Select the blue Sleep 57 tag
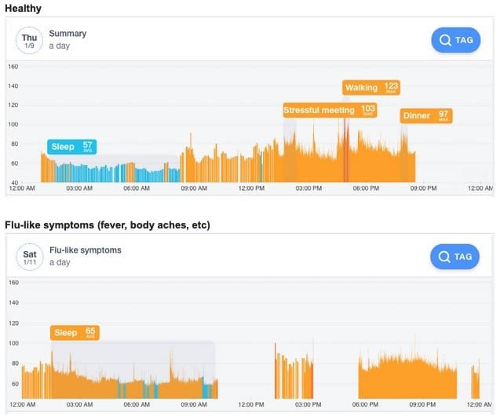Screen dimensions: 504x420 click(71, 146)
